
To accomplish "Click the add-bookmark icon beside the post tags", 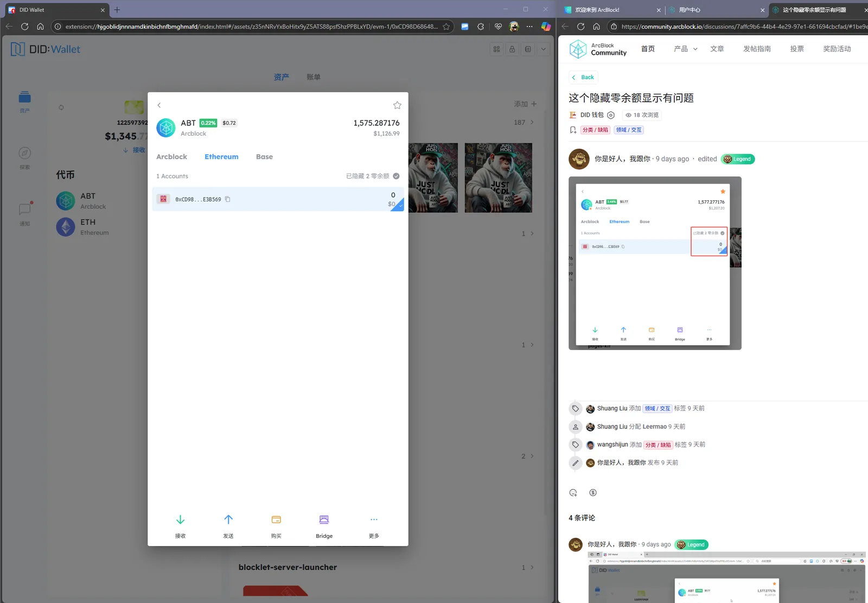I will tap(573, 130).
